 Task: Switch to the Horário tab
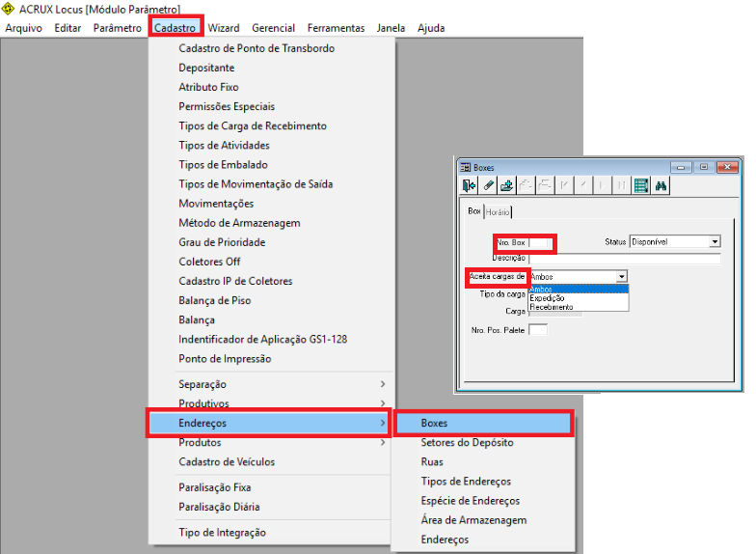pos(498,212)
